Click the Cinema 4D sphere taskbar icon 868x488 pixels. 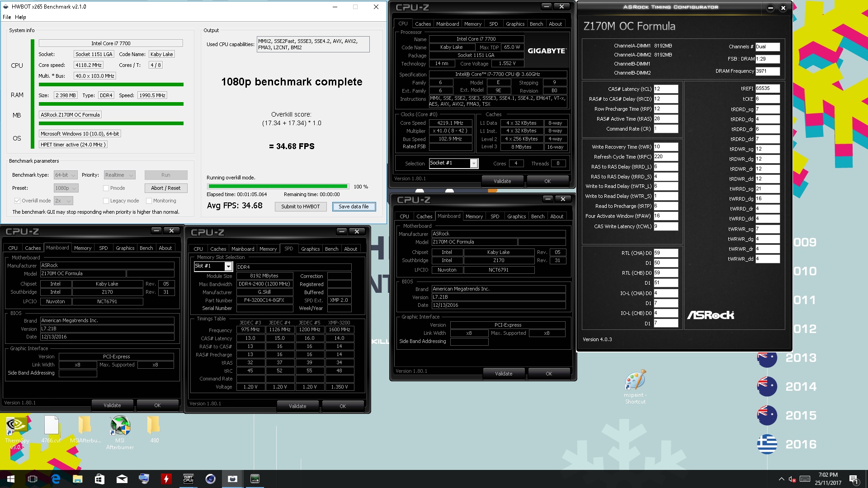tap(210, 479)
